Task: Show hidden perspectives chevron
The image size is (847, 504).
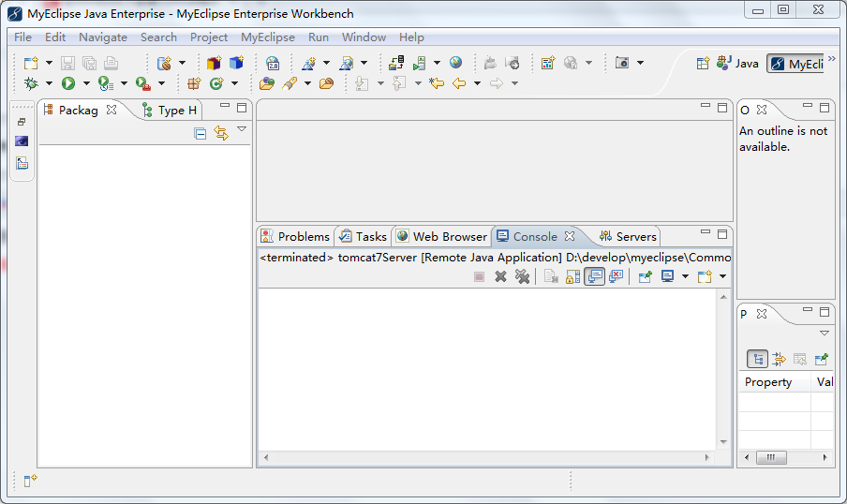Action: [x=832, y=58]
